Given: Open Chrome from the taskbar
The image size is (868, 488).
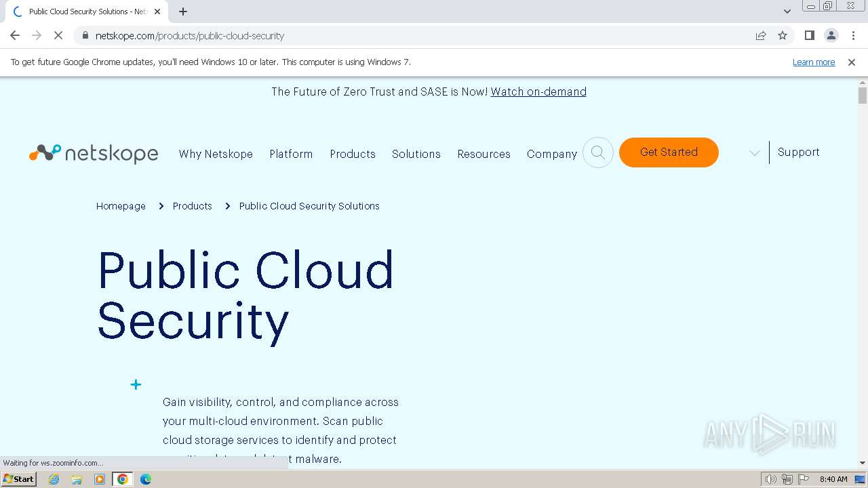Looking at the screenshot, I should click(123, 479).
